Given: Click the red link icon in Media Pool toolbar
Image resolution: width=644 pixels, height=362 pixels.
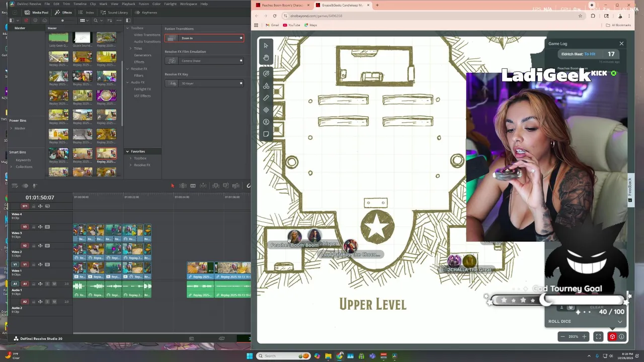Looking at the screenshot, I should coord(26,21).
